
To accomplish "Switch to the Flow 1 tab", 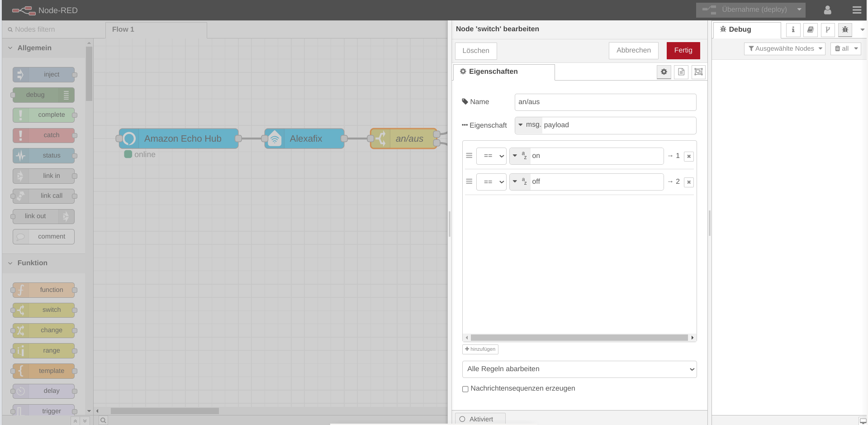I will tap(156, 30).
